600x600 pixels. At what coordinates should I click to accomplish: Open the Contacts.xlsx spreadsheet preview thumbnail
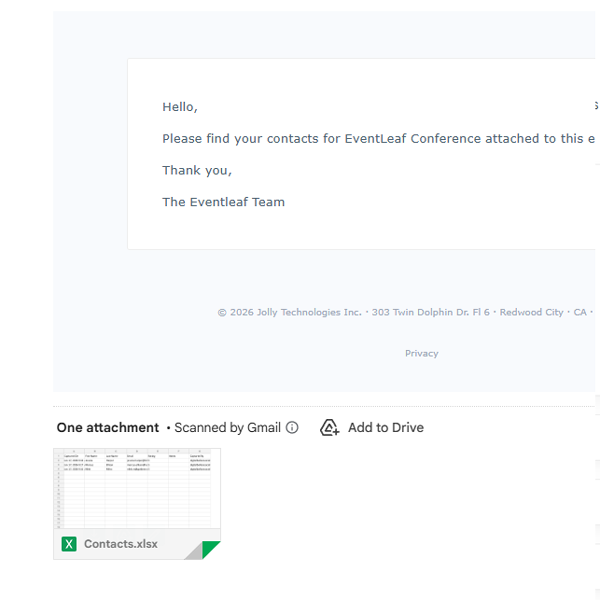tap(137, 489)
